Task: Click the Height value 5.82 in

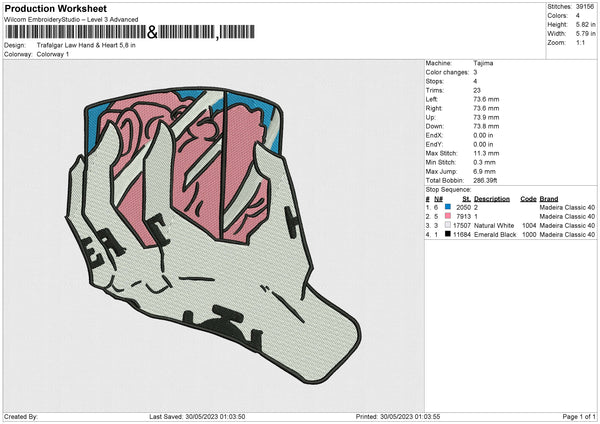Action: [x=585, y=24]
